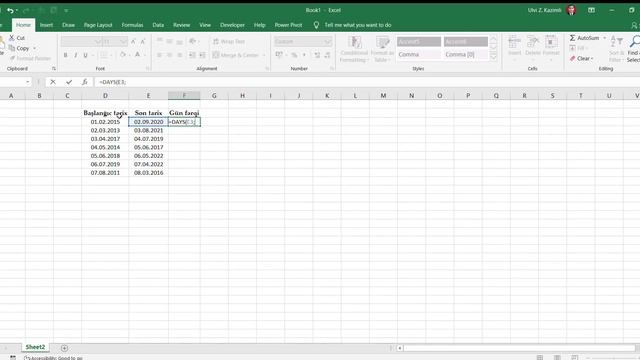640x360 pixels.
Task: Click the Tell me lightbulb icon
Action: point(316,25)
